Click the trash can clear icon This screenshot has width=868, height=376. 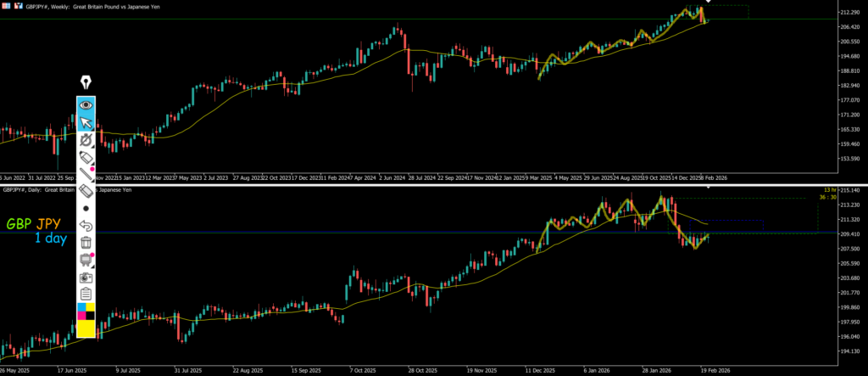(86, 243)
